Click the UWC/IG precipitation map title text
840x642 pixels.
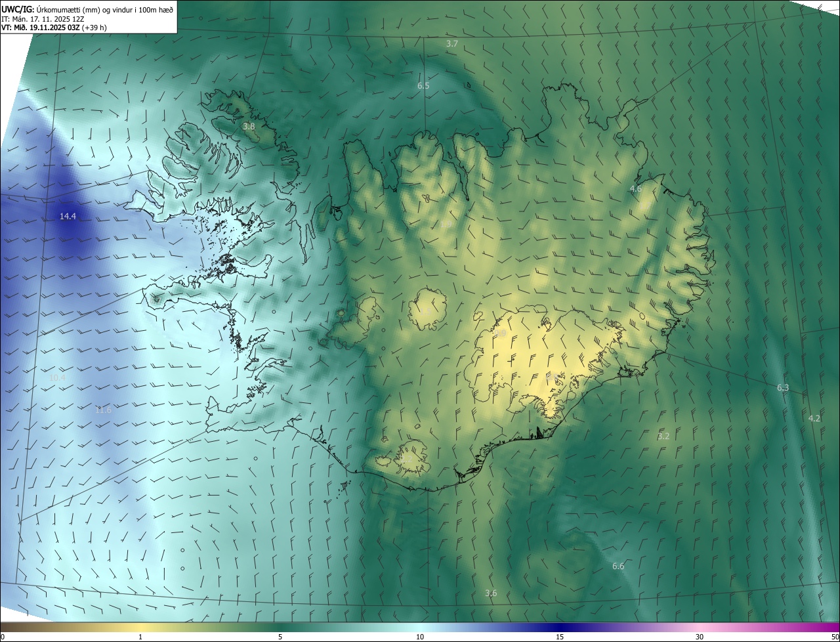[87, 9]
